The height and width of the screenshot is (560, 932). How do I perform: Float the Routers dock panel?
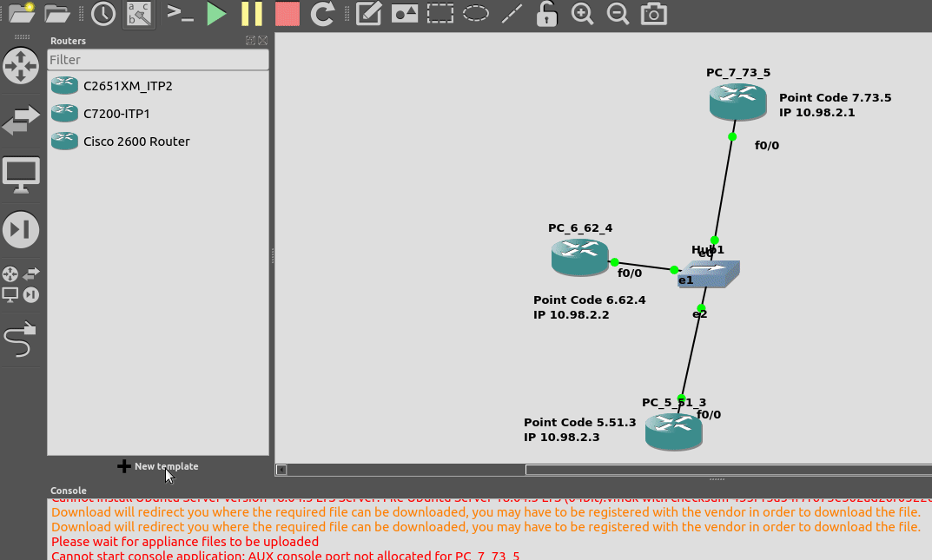pos(250,41)
